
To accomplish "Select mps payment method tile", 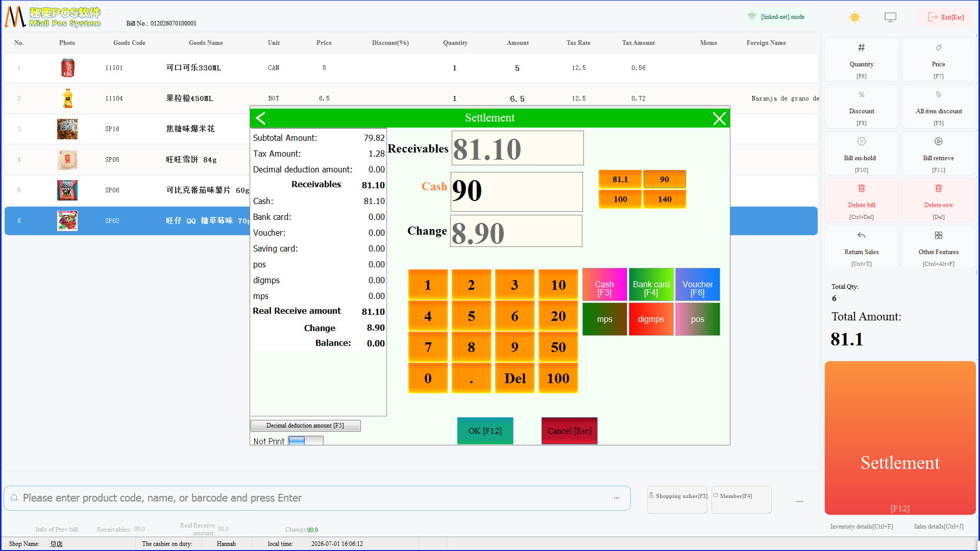I will pyautogui.click(x=604, y=319).
